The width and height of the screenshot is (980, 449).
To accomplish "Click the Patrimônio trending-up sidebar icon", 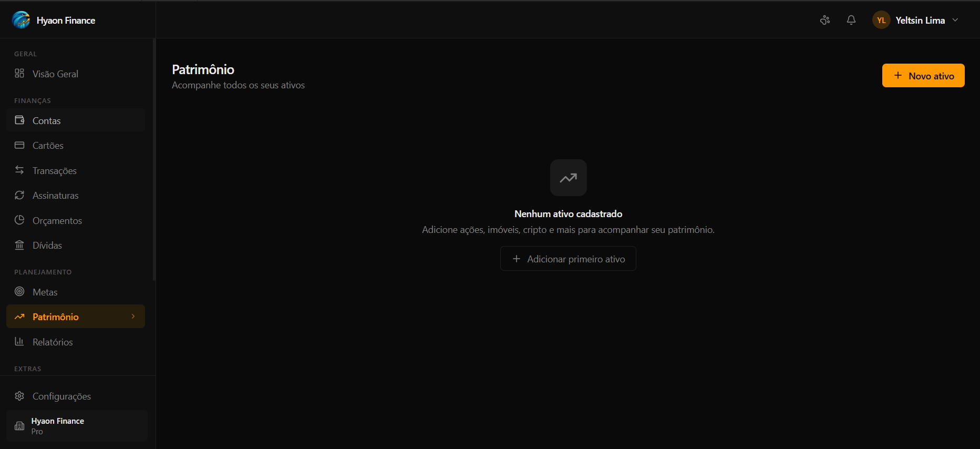I will pos(19,317).
